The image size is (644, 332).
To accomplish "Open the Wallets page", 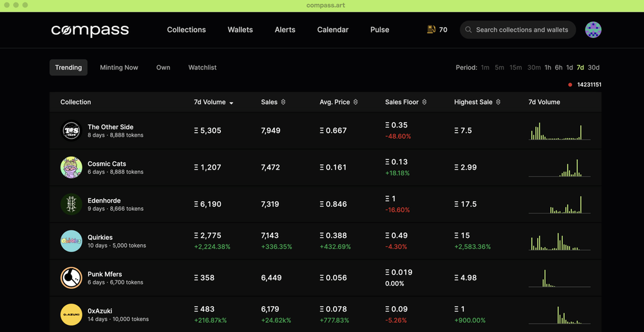I will click(x=240, y=30).
